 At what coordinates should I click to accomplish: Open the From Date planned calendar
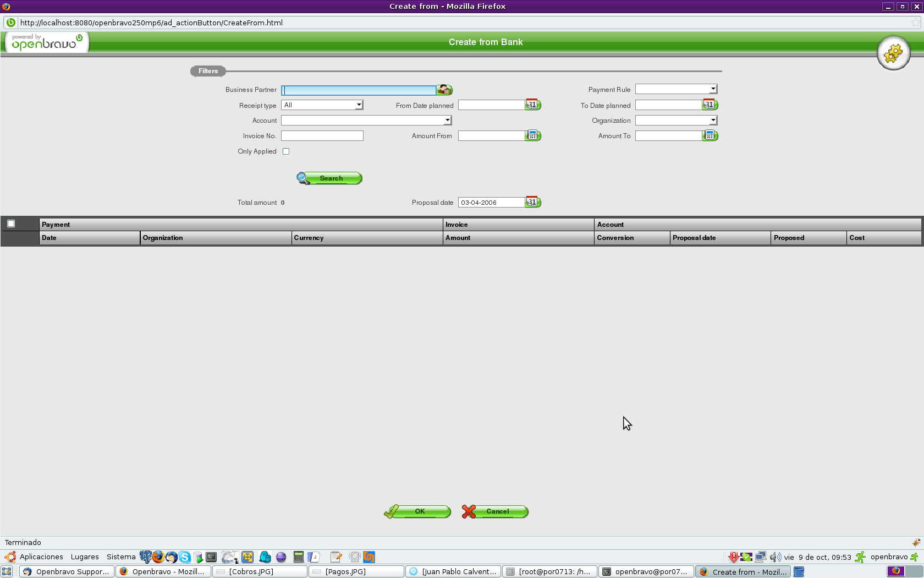pyautogui.click(x=532, y=105)
